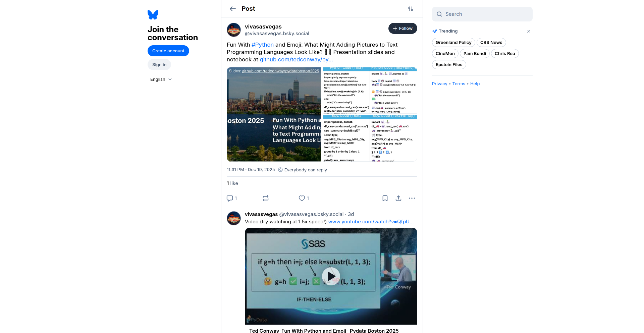Open the YouTube watch link
Viewport: 644px width, 333px height.
371,222
